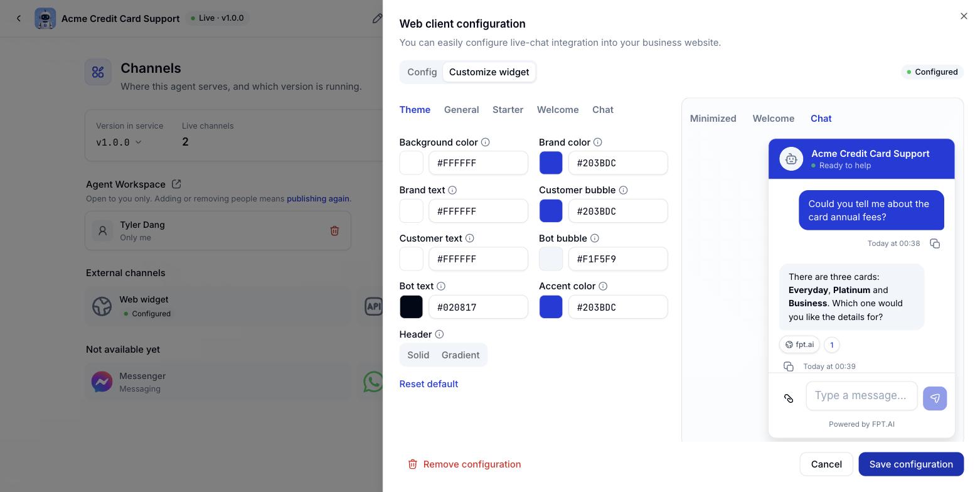Delete Tyler Dang from Agent Workspace
The image size is (980, 492).
pyautogui.click(x=334, y=231)
